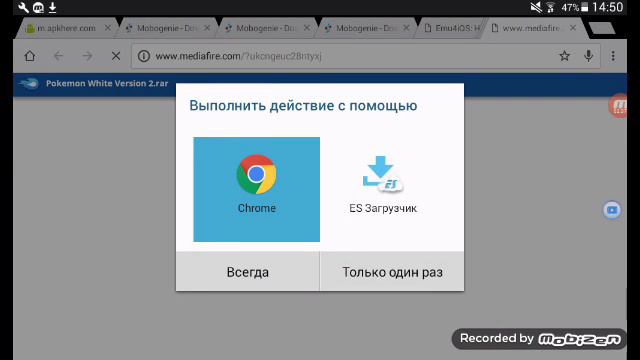
Task: Open the Chrome three-dot menu
Action: pos(613,56)
